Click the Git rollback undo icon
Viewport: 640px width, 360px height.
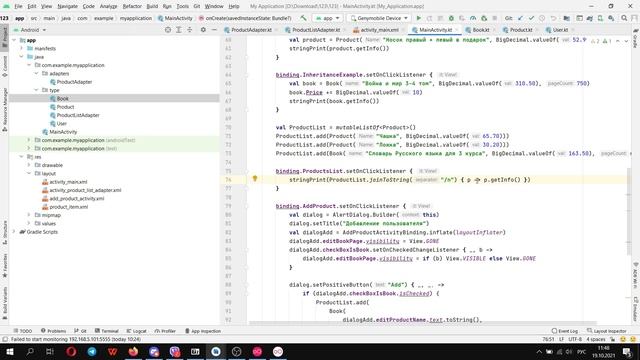[x=553, y=18]
